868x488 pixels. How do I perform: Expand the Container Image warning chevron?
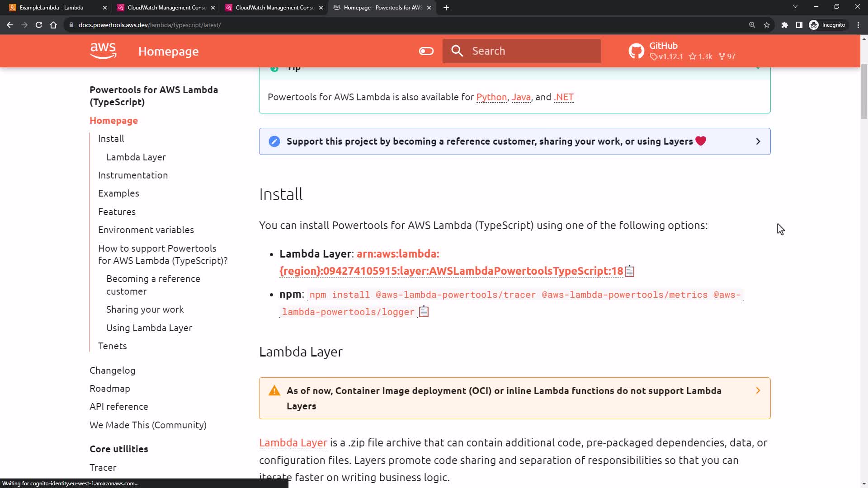pos(758,390)
